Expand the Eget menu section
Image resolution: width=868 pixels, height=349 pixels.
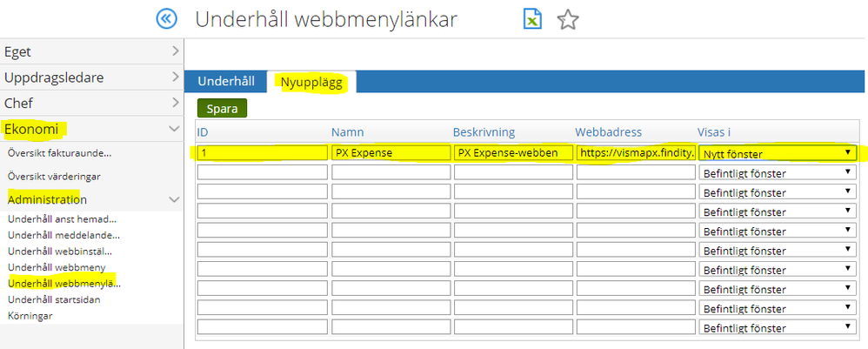click(90, 51)
